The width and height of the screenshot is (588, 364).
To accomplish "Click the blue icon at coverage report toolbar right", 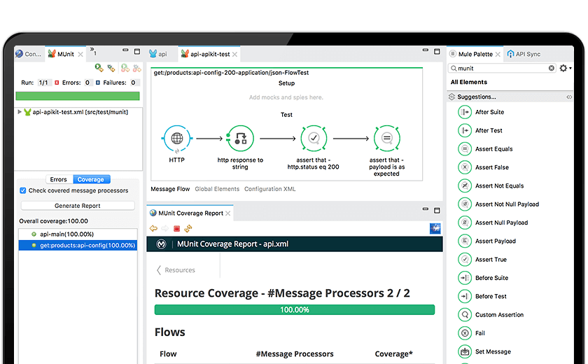I will pos(435,228).
